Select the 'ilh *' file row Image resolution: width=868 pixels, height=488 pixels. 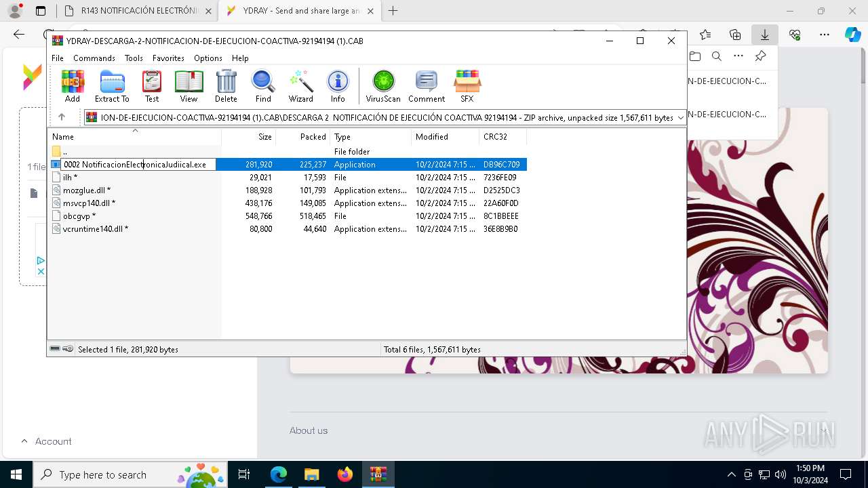coord(287,178)
